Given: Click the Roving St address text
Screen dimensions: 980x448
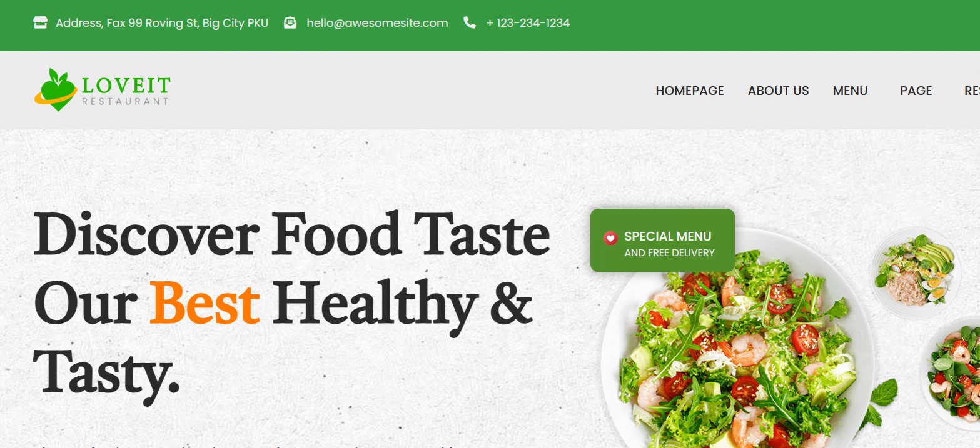Looking at the screenshot, I should [x=162, y=23].
